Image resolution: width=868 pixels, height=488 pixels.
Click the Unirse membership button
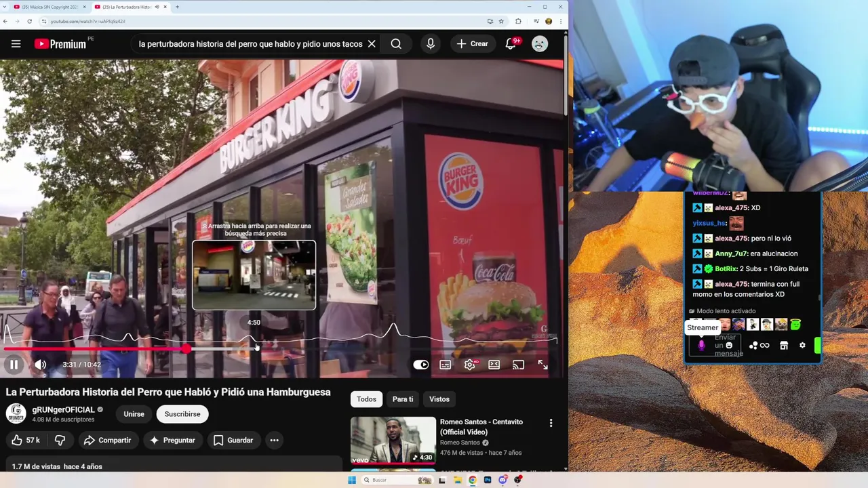(x=134, y=414)
